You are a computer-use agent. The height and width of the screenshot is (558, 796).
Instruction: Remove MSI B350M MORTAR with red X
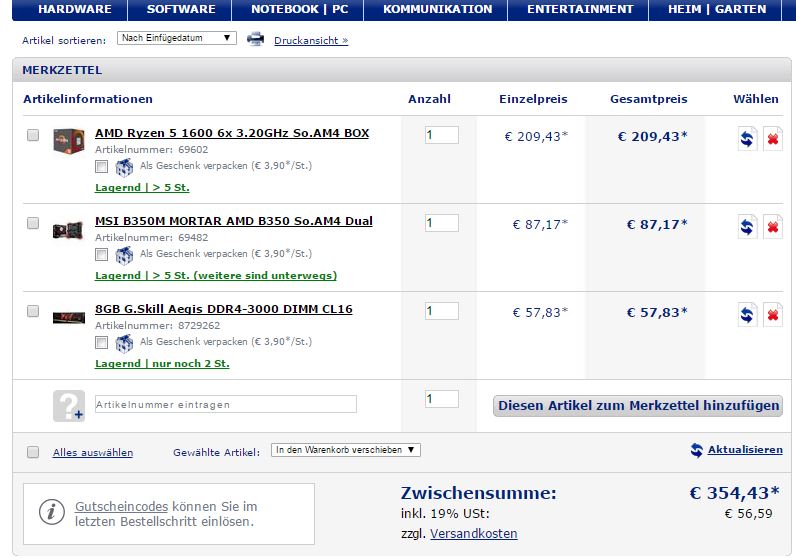point(773,226)
